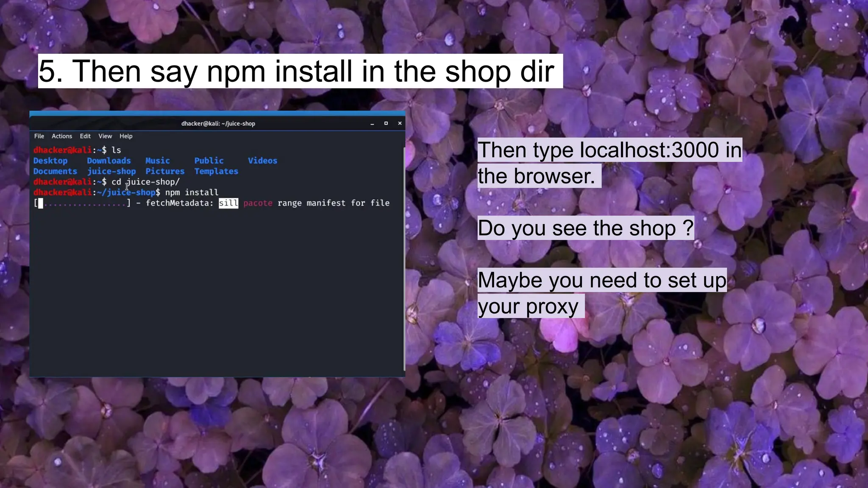Viewport: 868px width, 488px height.
Task: Click the 'range manifest for file' output text
Action: (334, 203)
